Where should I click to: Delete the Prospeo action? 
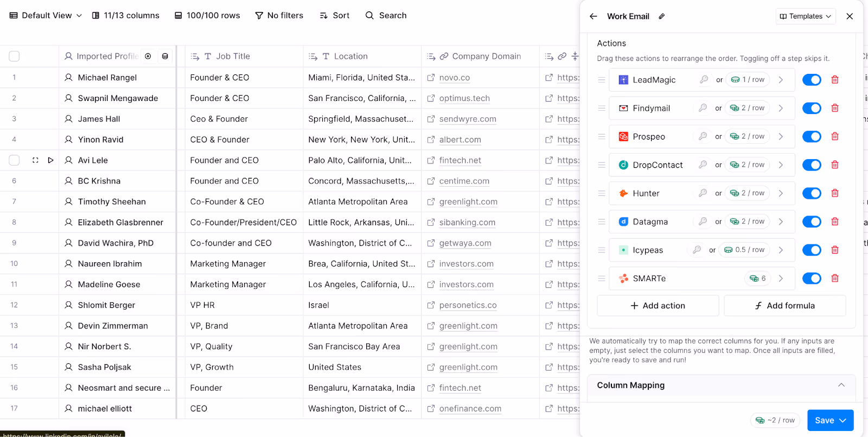click(x=835, y=136)
